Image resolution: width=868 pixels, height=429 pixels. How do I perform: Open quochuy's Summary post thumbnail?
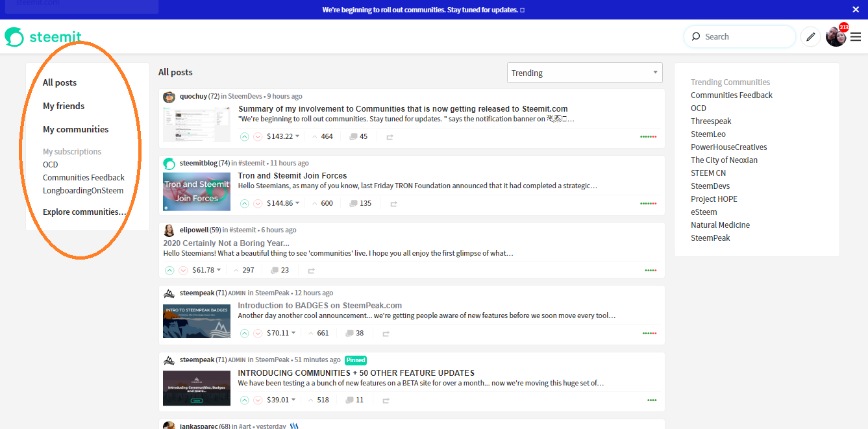coord(197,125)
